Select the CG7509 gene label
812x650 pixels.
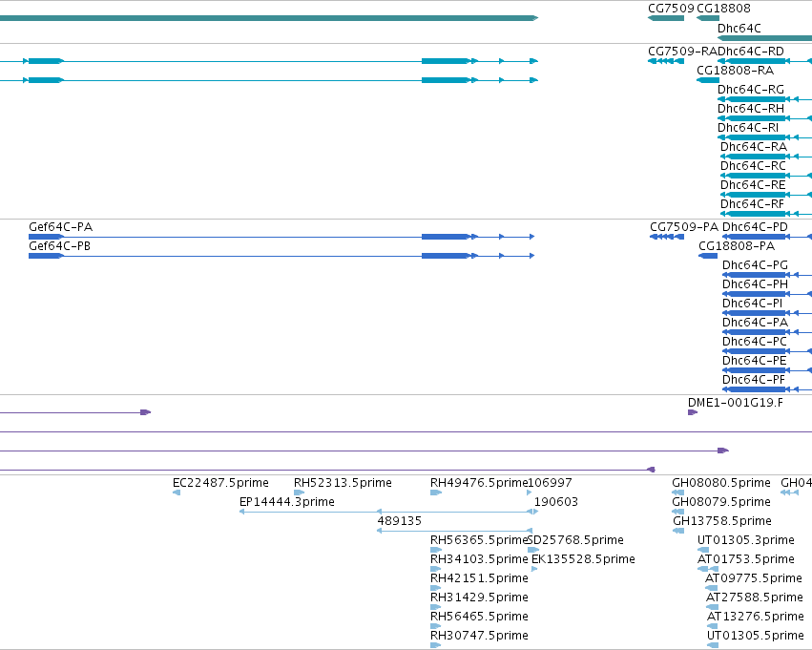(671, 9)
